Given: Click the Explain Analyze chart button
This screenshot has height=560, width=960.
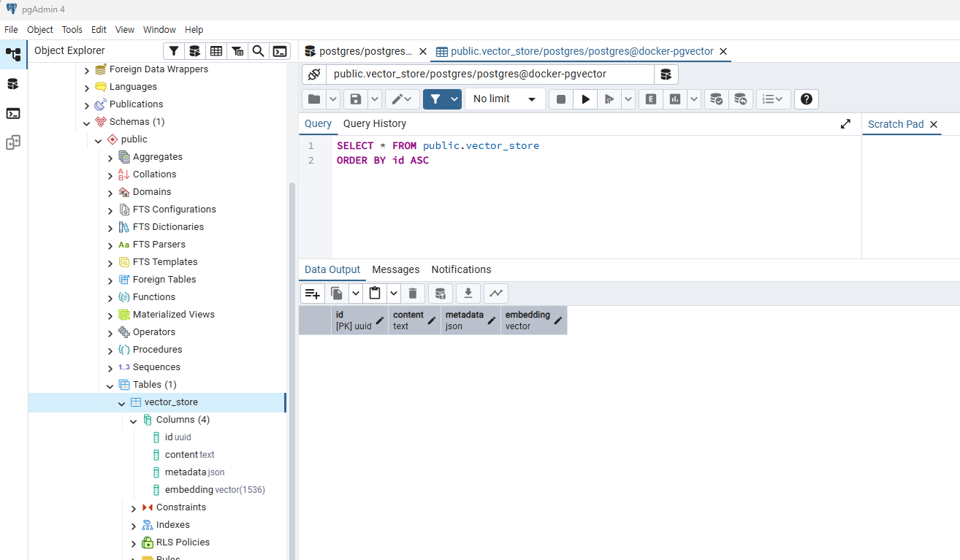Looking at the screenshot, I should pos(675,99).
